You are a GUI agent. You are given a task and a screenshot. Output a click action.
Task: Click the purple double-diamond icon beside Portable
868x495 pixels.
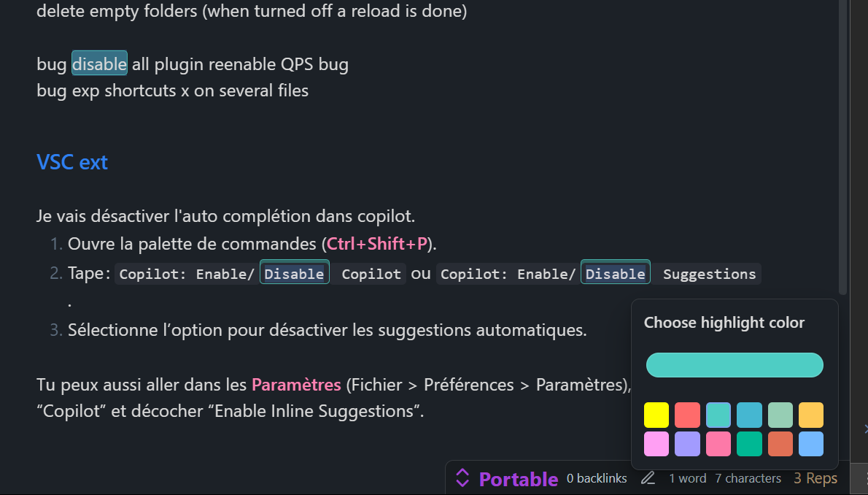462,478
